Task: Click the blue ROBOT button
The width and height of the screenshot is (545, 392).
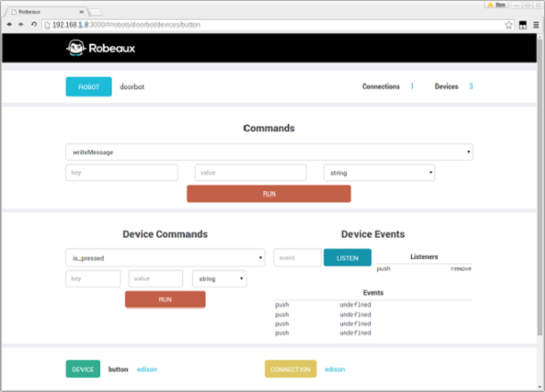Action: pos(88,87)
